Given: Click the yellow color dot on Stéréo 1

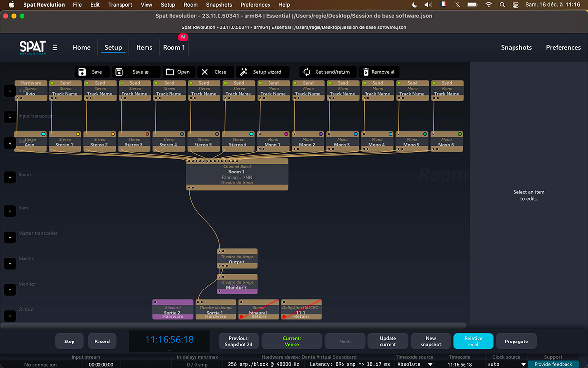Looking at the screenshot, I should tap(78, 134).
